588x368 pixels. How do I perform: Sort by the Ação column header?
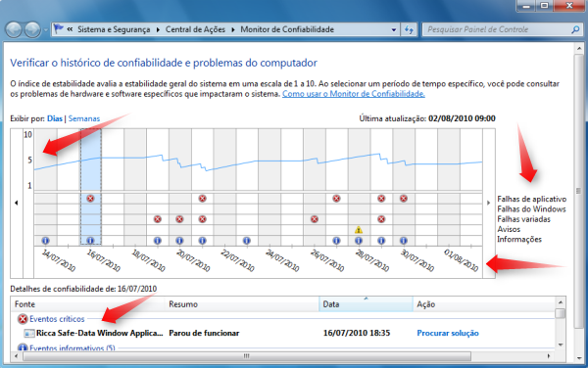click(x=484, y=304)
